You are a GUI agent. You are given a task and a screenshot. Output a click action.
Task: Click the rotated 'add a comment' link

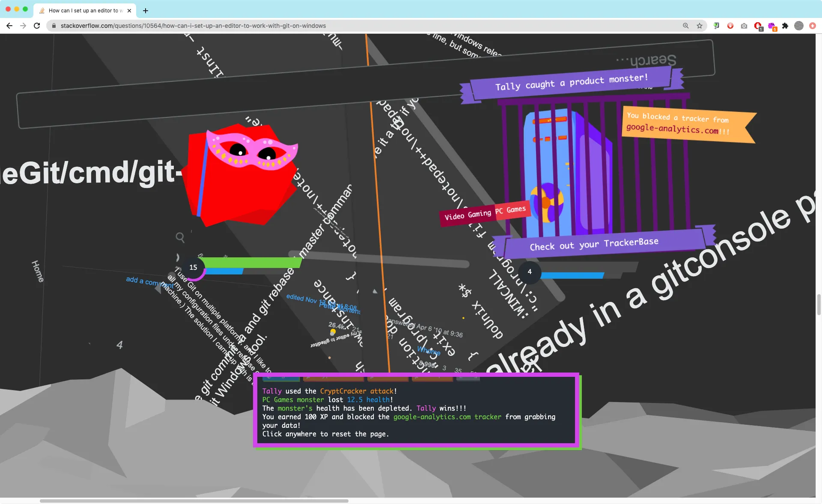point(150,282)
